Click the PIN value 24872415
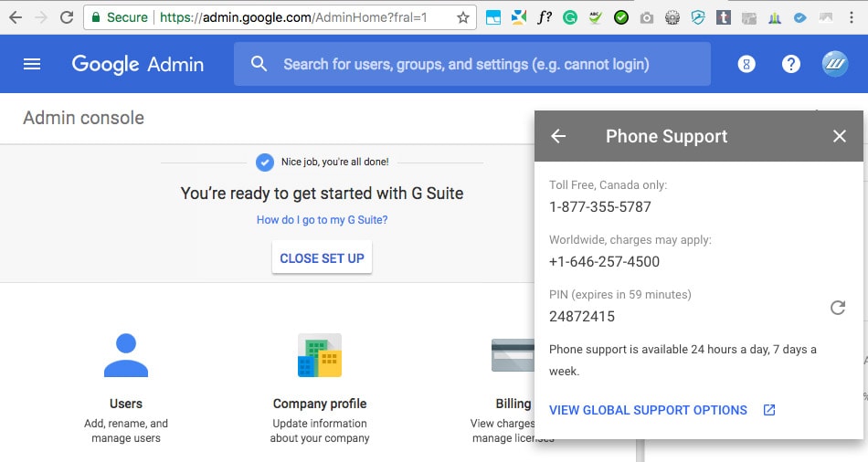Viewport: 868px width, 462px height. (x=582, y=317)
